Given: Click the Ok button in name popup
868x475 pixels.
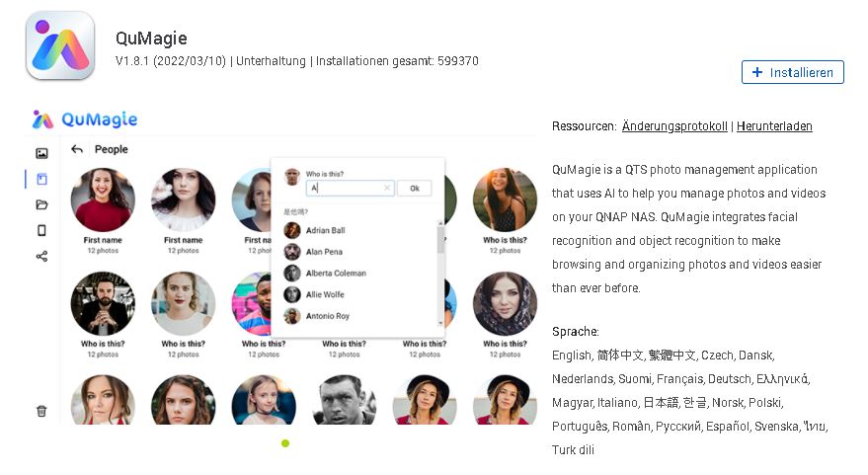Looking at the screenshot, I should [x=415, y=189].
